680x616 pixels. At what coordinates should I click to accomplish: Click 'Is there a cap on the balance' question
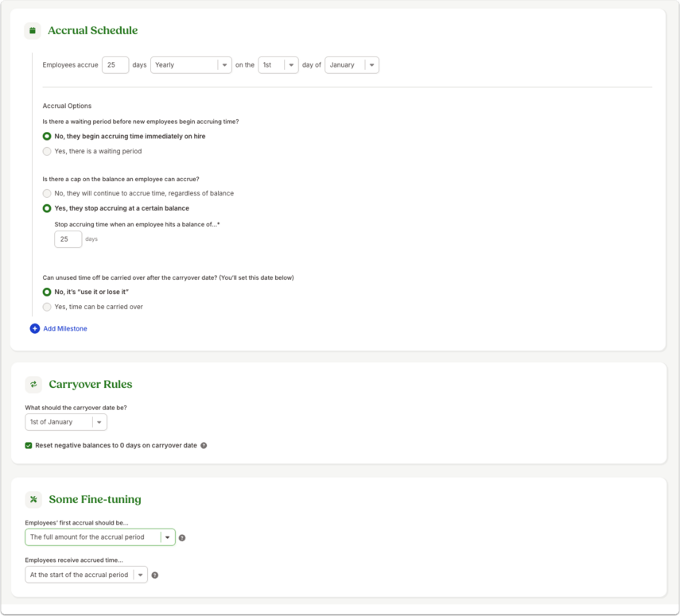click(121, 179)
